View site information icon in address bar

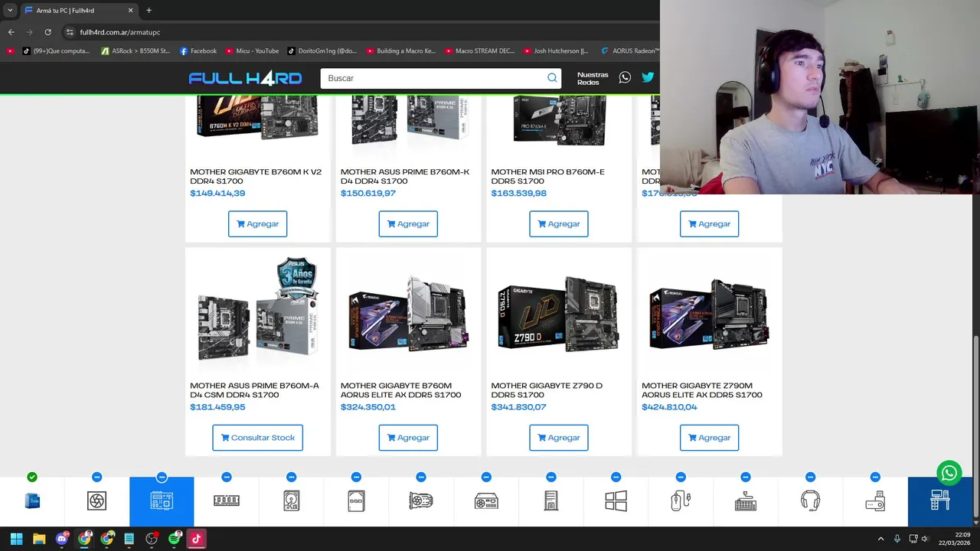[x=70, y=32]
